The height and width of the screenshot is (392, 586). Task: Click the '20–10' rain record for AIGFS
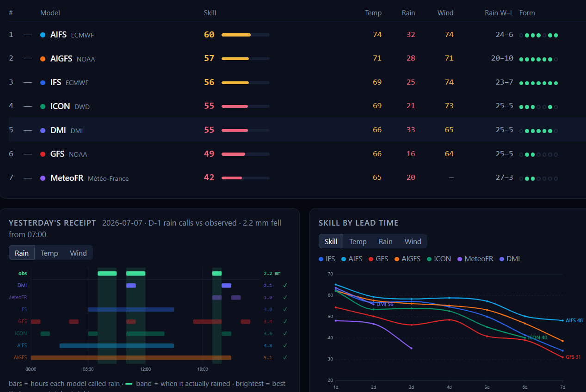(x=502, y=59)
